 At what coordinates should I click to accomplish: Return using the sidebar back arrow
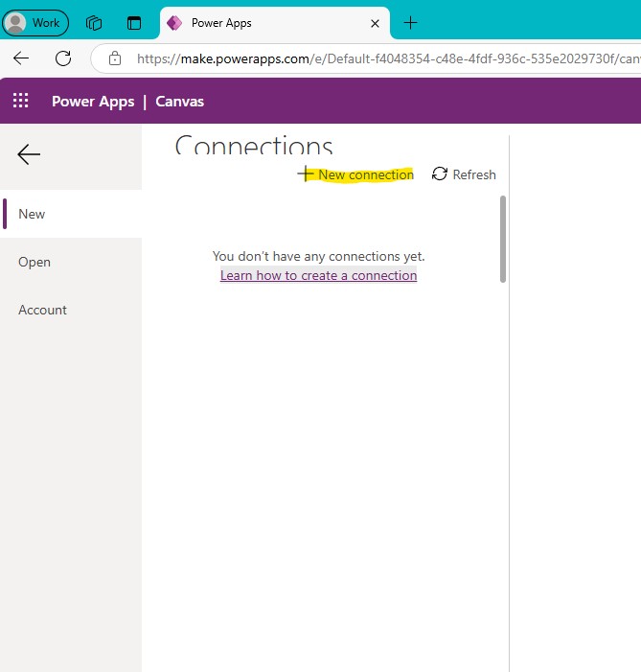[x=29, y=154]
